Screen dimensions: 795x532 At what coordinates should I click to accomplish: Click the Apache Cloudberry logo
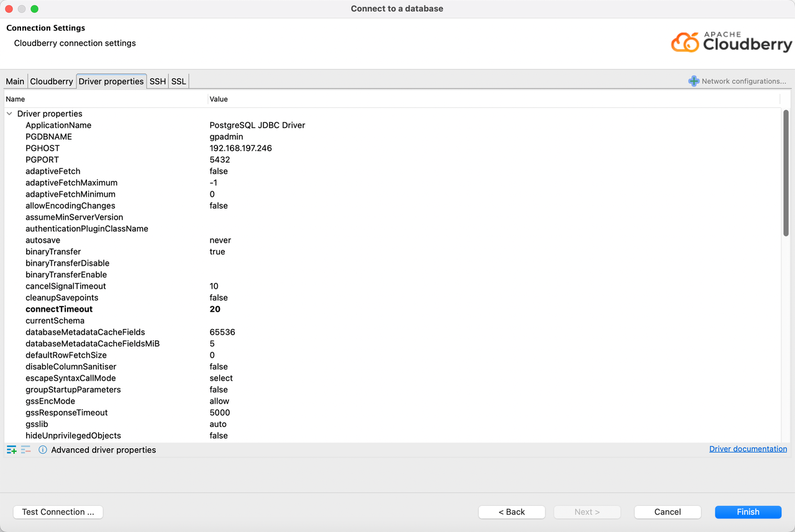point(731,42)
